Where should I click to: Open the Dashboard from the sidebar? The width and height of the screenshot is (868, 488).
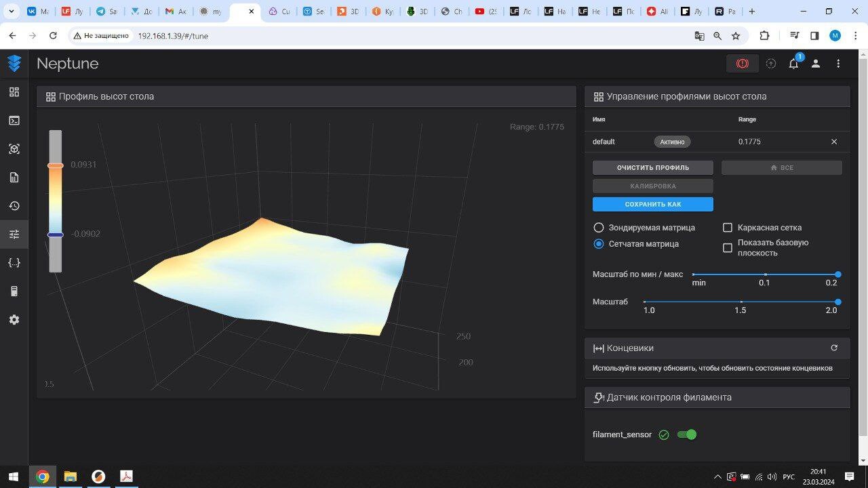[x=14, y=92]
